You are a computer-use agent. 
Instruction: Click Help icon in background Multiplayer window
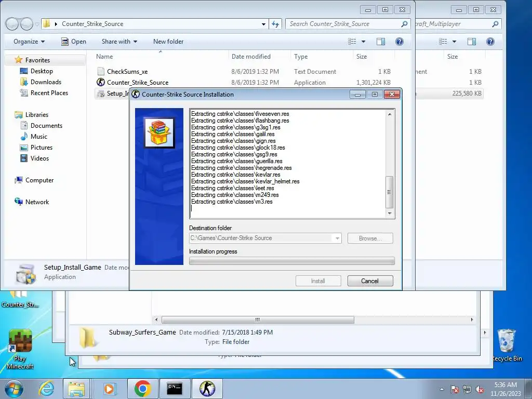coord(490,42)
